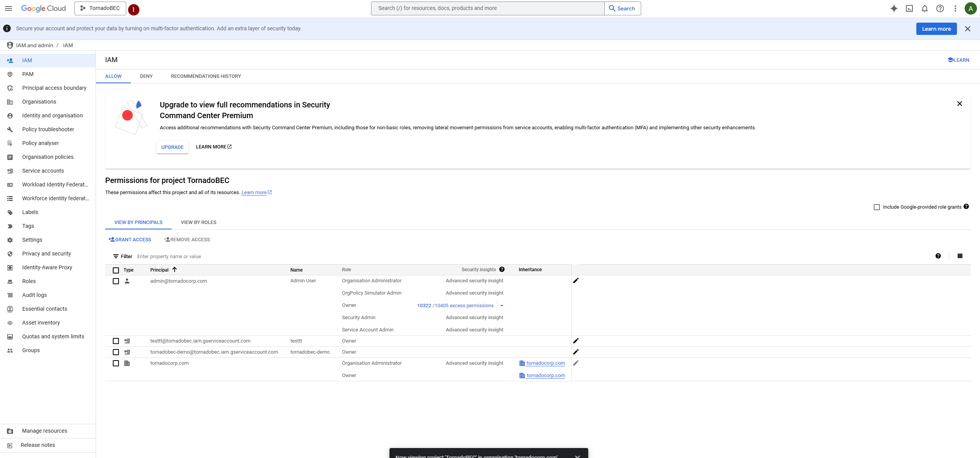Open notifications bell icon
The image size is (980, 458).
924,8
